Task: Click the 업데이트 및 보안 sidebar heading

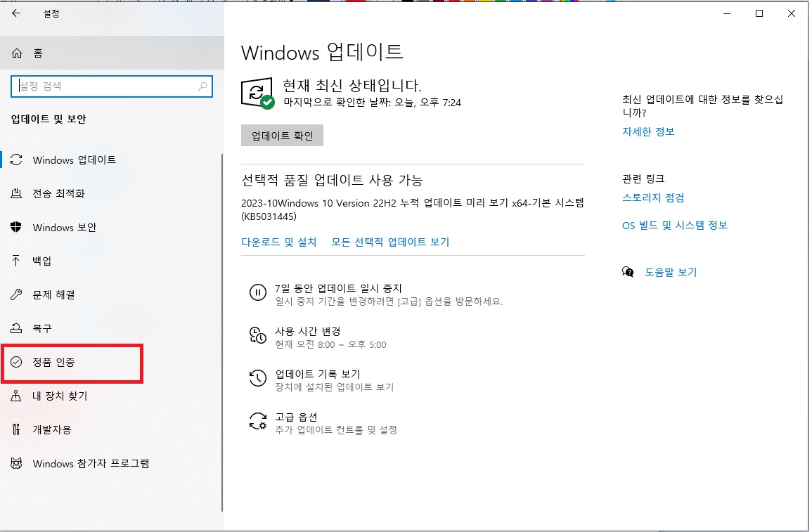Action: (x=49, y=119)
